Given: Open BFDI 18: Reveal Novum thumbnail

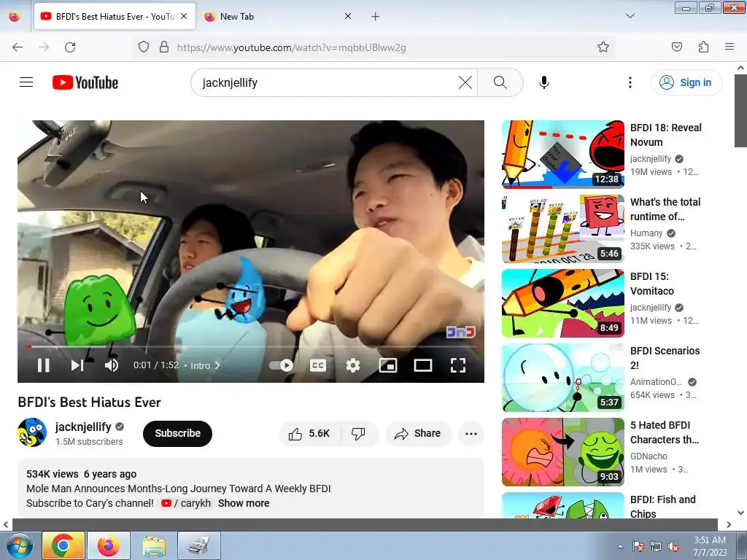Looking at the screenshot, I should click(x=562, y=155).
